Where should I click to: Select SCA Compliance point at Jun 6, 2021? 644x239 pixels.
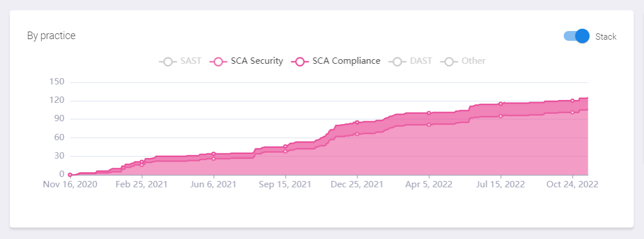point(213,154)
